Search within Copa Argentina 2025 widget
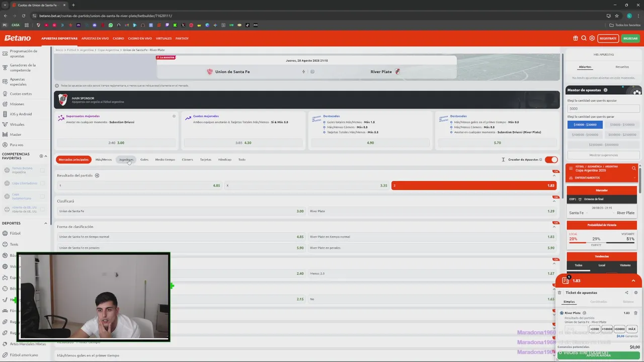Viewport: 644px width, 362px height. pyautogui.click(x=633, y=168)
